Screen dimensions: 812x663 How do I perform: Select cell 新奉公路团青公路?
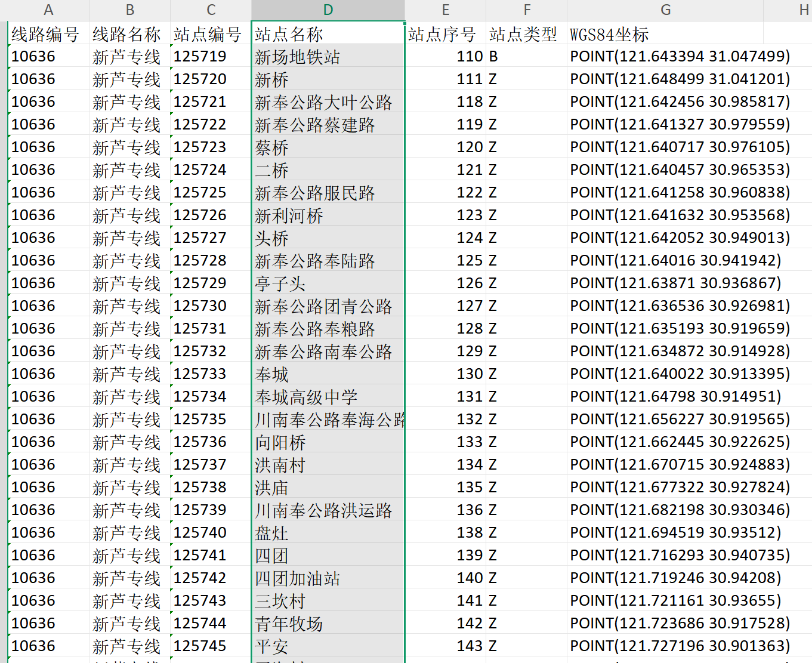click(x=328, y=306)
